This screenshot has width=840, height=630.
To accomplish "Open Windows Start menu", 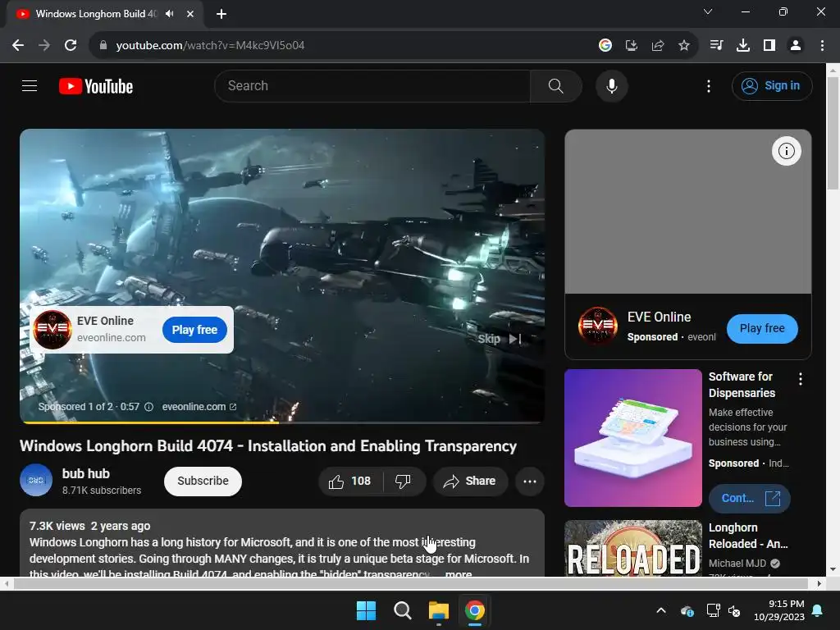I will (367, 610).
